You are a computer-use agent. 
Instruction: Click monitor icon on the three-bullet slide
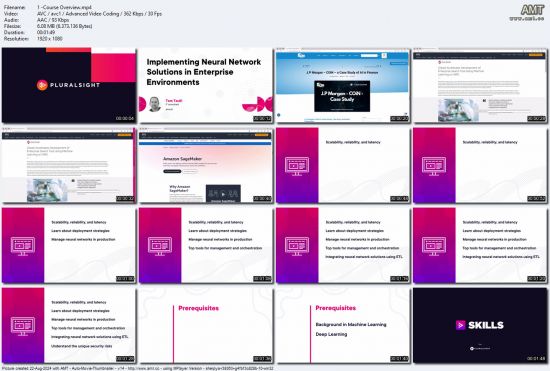tap(23, 245)
